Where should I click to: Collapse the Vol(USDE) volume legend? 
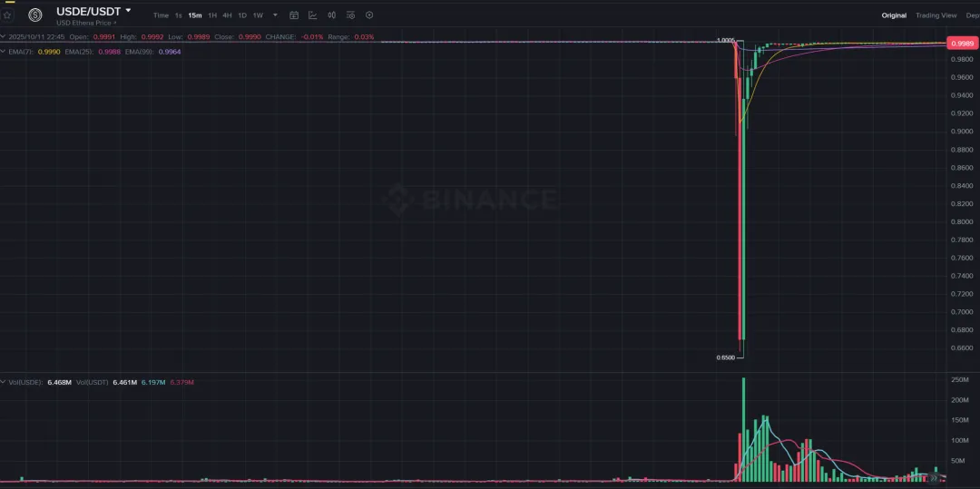coord(4,383)
